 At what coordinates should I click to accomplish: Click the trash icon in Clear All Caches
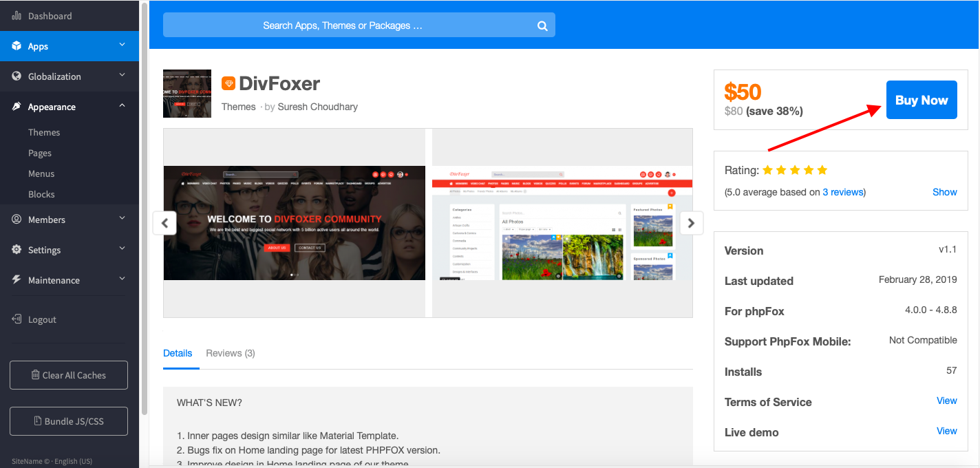pos(36,375)
